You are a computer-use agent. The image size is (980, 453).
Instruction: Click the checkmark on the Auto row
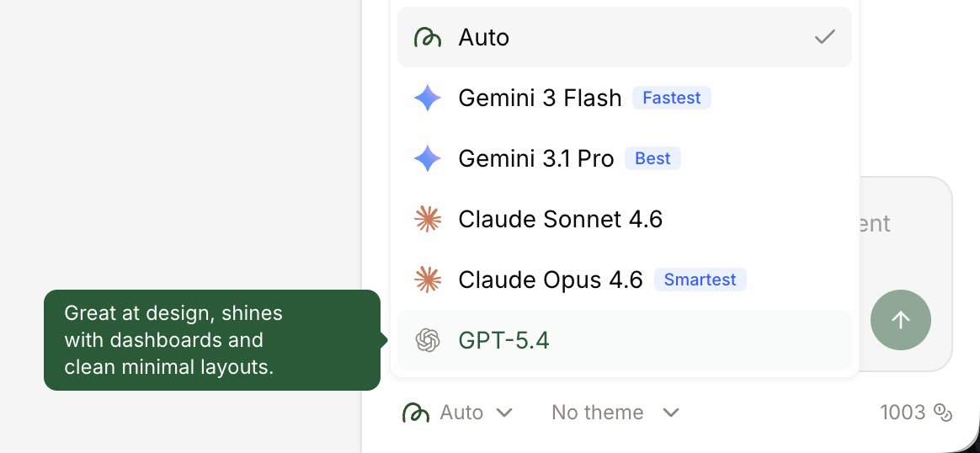(825, 38)
